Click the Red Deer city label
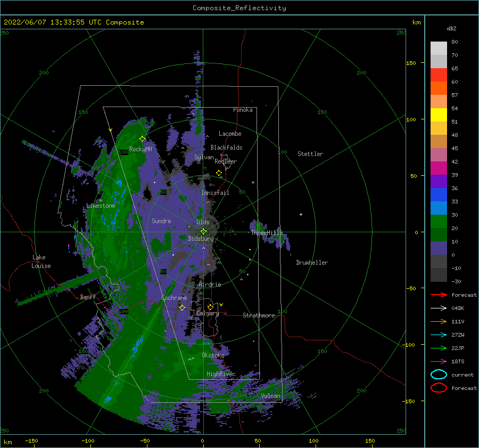This screenshot has width=479, height=448. click(226, 161)
